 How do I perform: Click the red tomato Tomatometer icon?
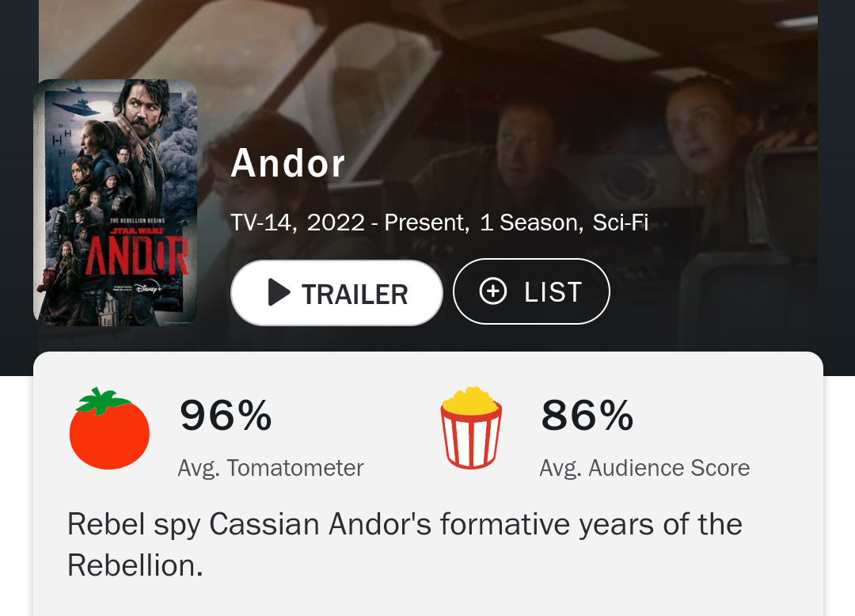pyautogui.click(x=109, y=428)
